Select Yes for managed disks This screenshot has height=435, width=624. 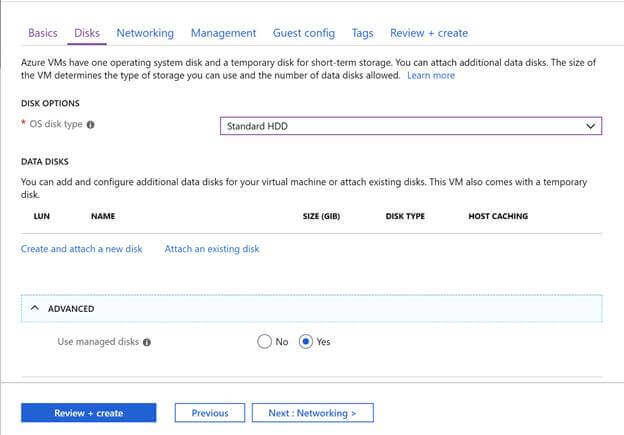[306, 341]
